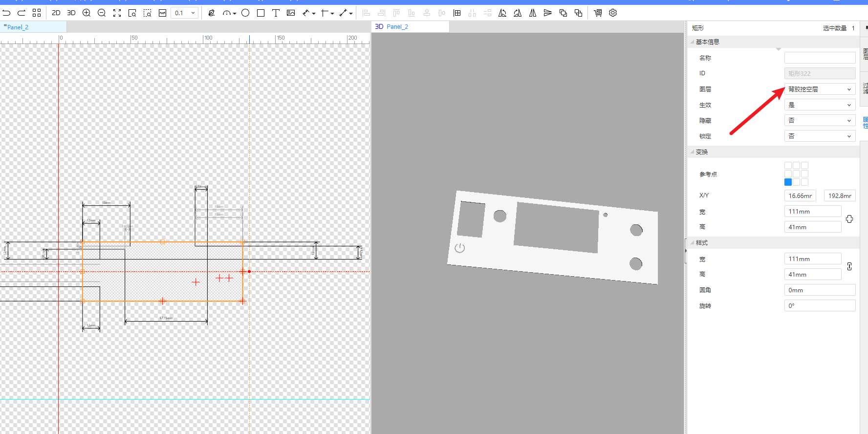Click the rotate counterclockwise triangle icon
The image size is (868, 434).
(502, 13)
